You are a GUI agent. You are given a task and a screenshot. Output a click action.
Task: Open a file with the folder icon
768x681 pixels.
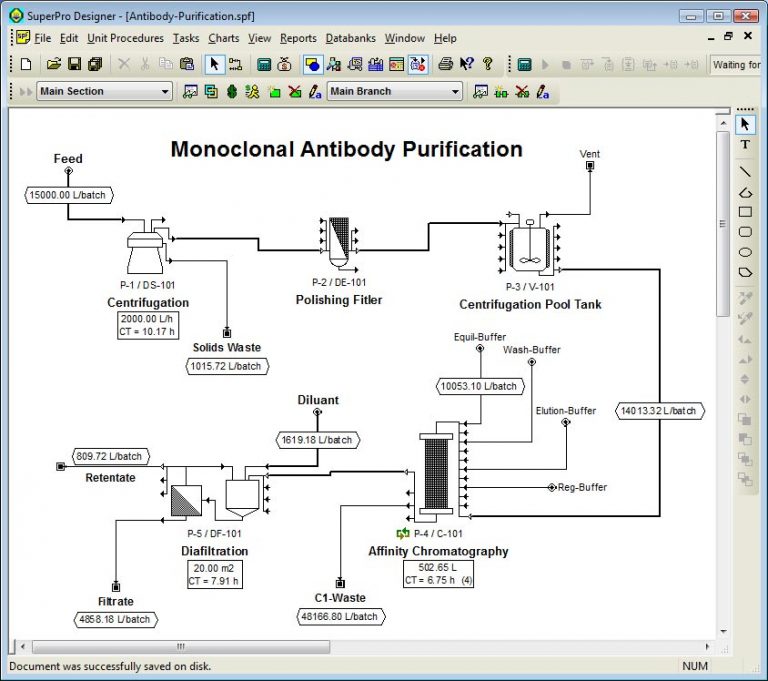(53, 64)
